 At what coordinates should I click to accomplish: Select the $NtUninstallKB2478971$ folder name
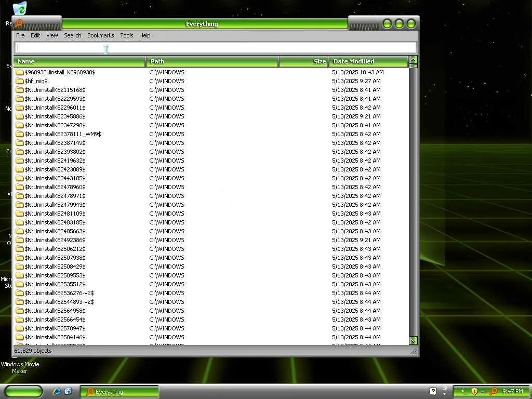pos(55,196)
